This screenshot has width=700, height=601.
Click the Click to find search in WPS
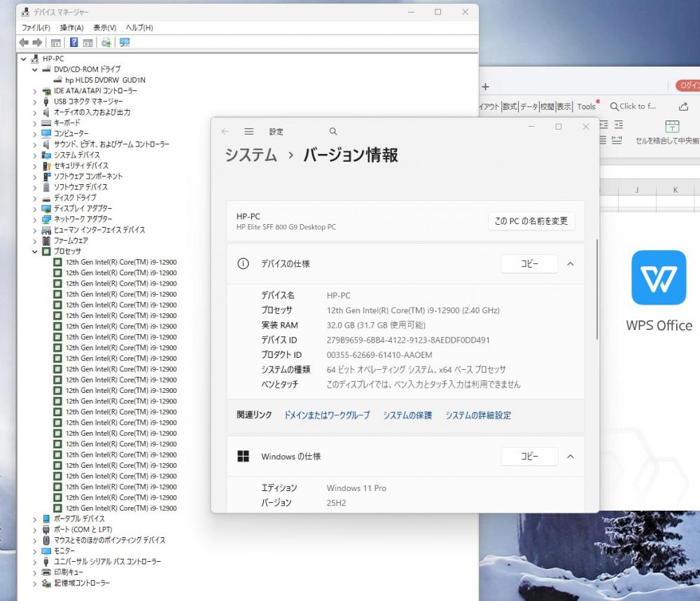pos(633,106)
